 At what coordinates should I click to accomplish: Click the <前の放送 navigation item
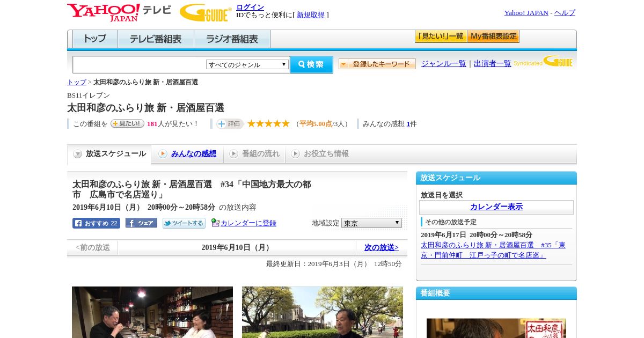coord(93,247)
